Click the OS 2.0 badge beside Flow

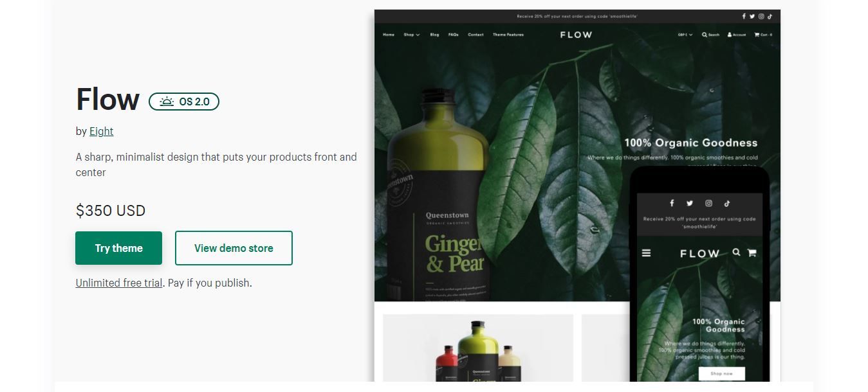[x=184, y=102]
